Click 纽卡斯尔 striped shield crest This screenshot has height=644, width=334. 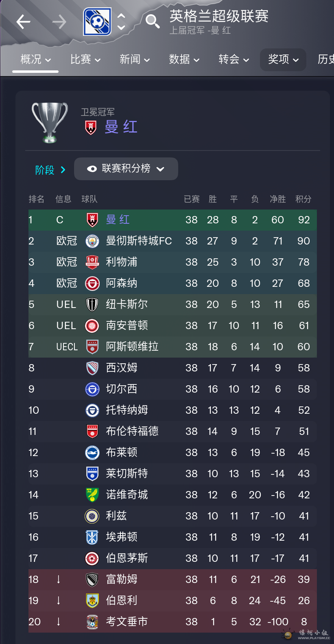[92, 305]
